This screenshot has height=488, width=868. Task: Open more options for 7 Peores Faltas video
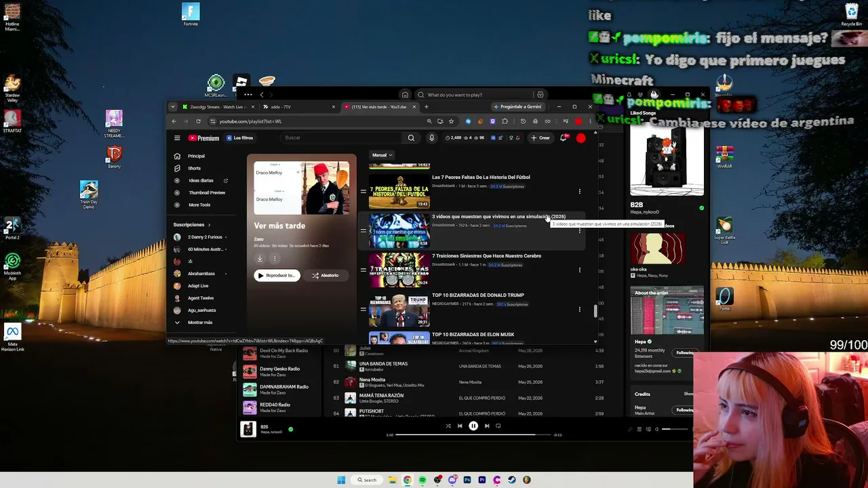[579, 191]
